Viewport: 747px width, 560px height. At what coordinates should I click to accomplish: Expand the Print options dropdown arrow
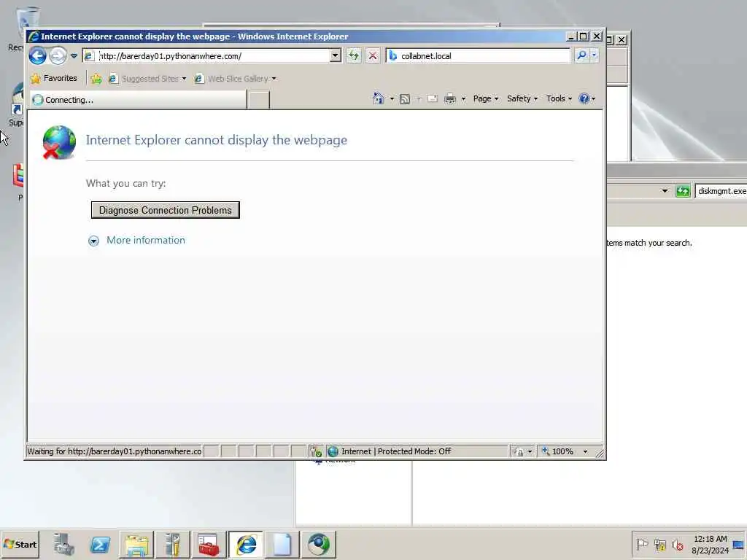coord(463,99)
